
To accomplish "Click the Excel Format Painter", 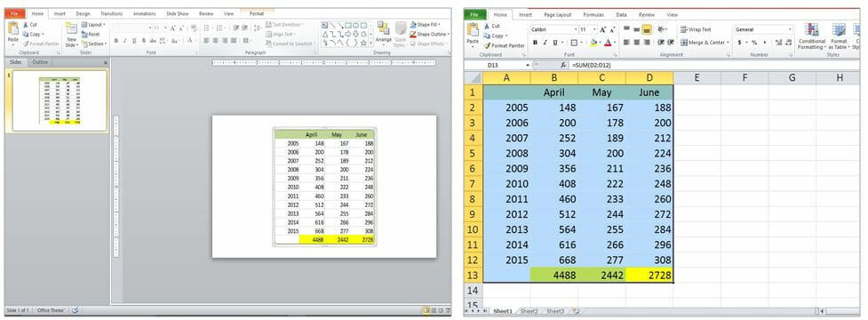I will point(505,45).
